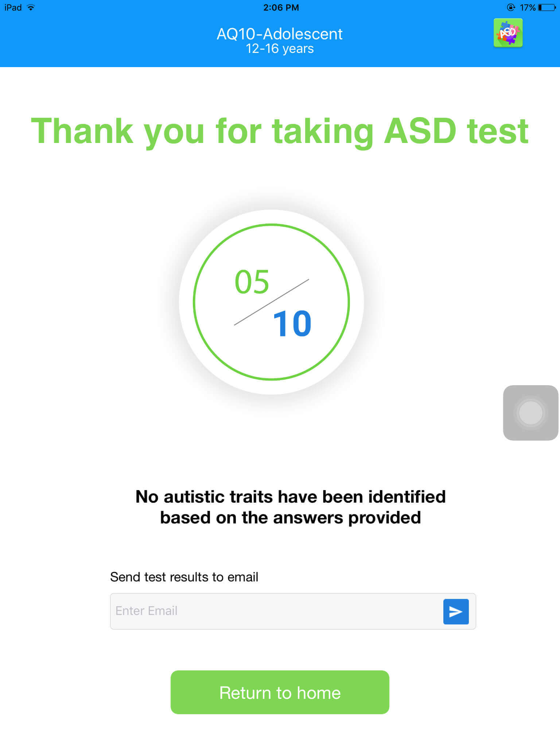Image resolution: width=560 pixels, height=747 pixels.
Task: Tap the blue 10 total number
Action: pyautogui.click(x=292, y=324)
